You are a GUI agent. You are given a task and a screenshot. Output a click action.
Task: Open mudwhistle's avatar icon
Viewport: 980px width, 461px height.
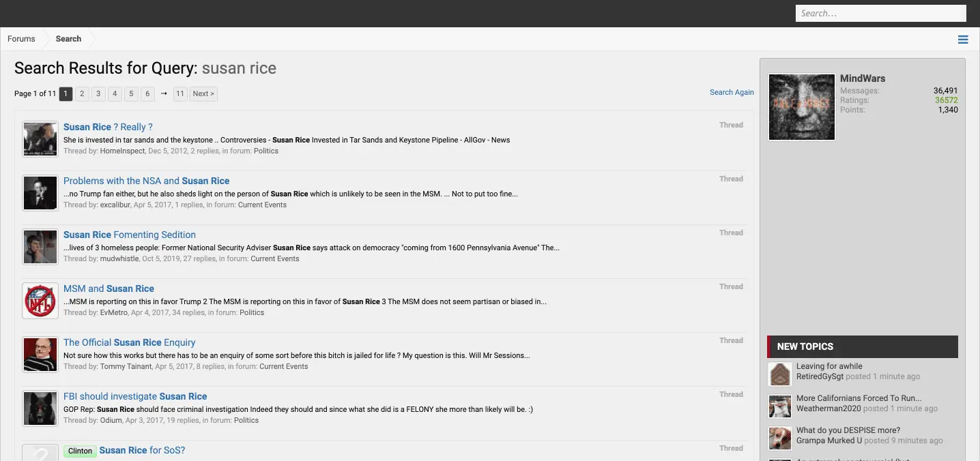click(x=40, y=247)
